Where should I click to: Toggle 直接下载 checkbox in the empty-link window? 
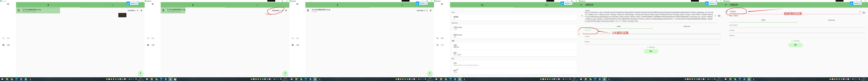pyautogui.click(x=792, y=41)
